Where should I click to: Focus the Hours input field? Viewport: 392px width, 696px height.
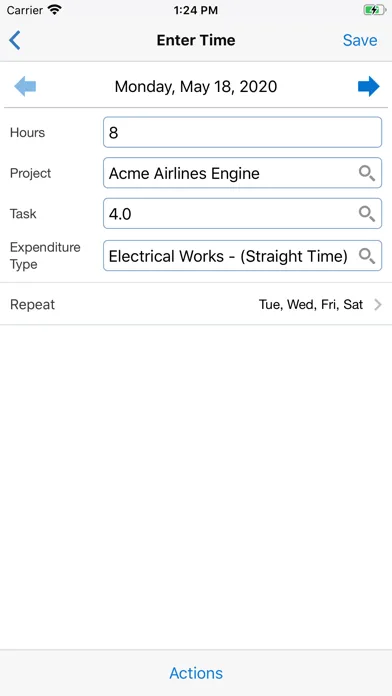242,132
